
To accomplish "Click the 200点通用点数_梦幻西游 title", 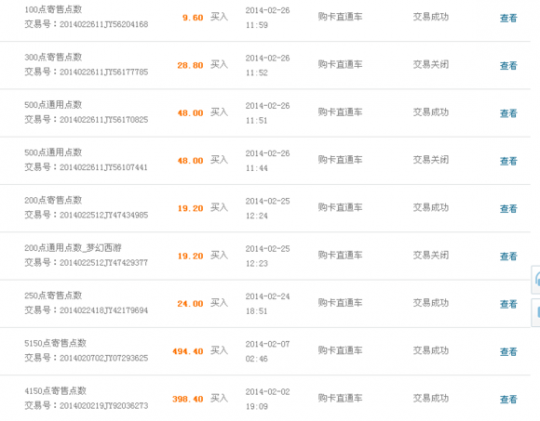I will click(x=73, y=248).
